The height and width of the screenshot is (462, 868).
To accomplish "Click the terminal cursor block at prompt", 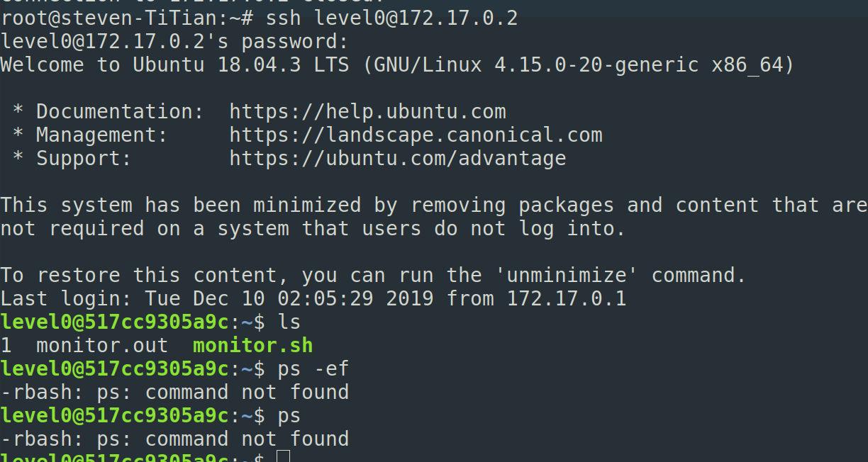I will click(x=283, y=456).
